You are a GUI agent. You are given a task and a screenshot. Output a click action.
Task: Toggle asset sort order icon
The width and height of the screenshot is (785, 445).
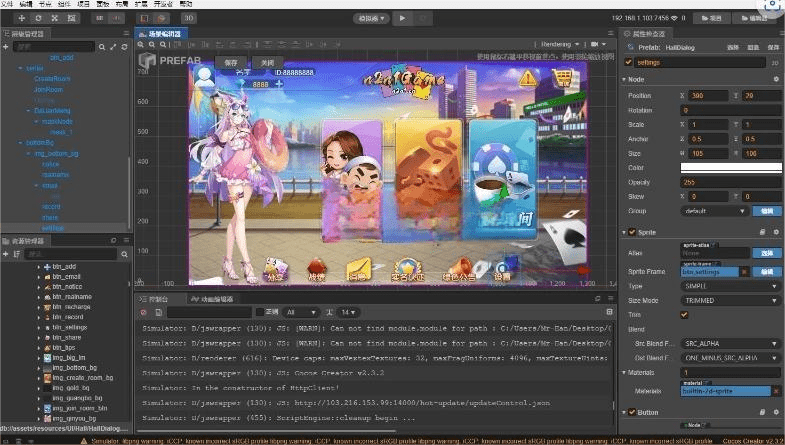(x=17, y=254)
